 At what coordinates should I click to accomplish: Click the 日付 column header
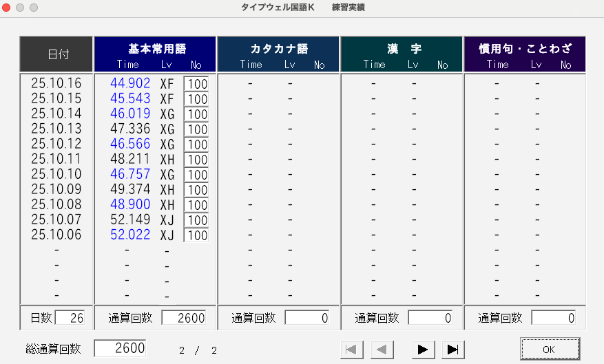56,54
